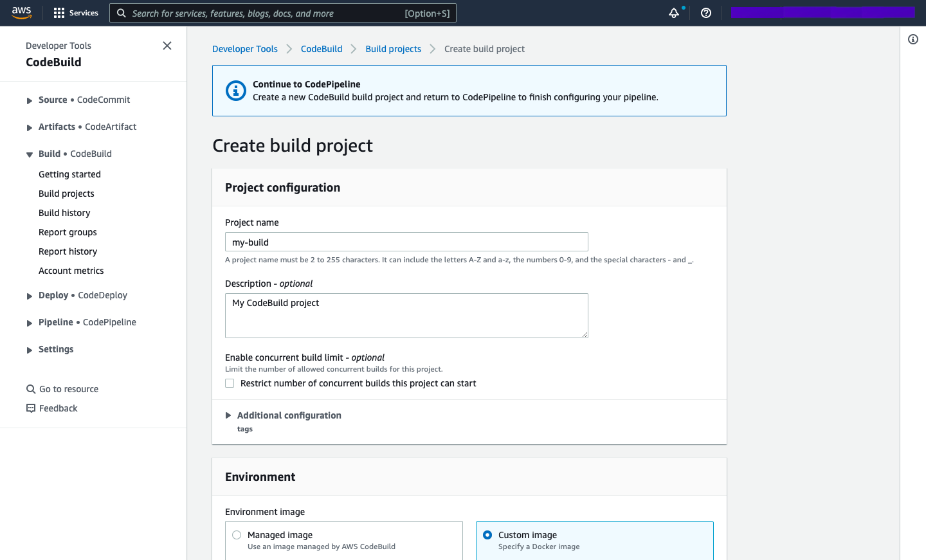
Task: Click Go to resource link
Action: pyautogui.click(x=69, y=389)
